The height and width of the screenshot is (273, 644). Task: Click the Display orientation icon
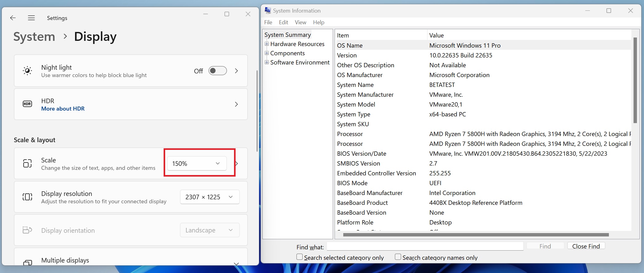pos(27,230)
